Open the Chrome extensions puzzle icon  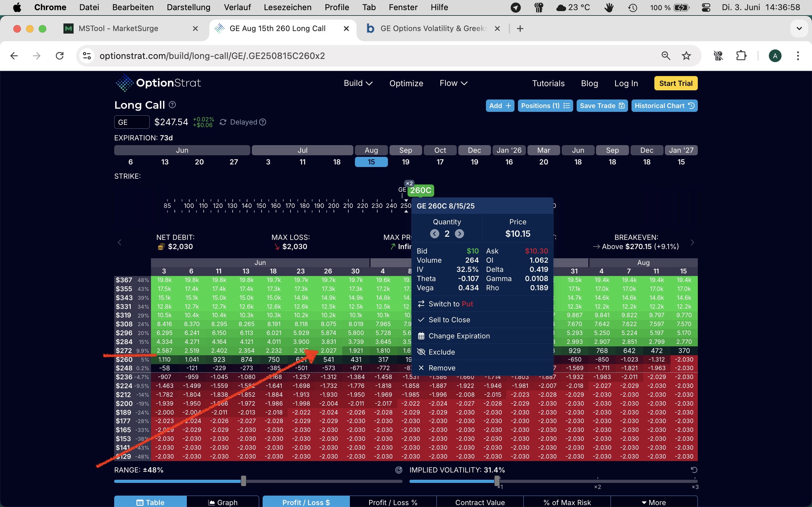pyautogui.click(x=741, y=56)
